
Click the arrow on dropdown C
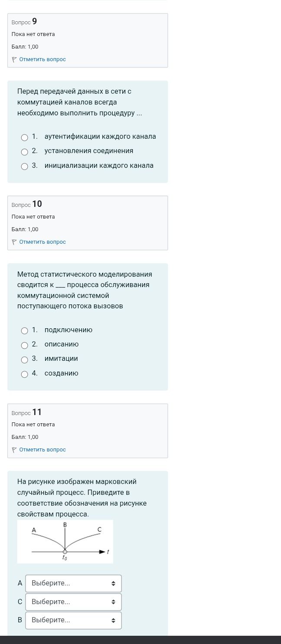pyautogui.click(x=114, y=602)
